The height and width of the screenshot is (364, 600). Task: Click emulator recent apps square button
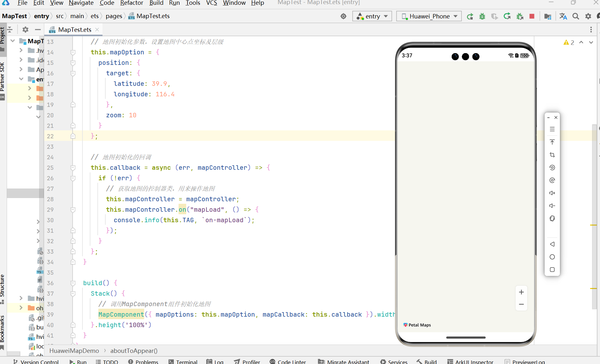tap(552, 270)
